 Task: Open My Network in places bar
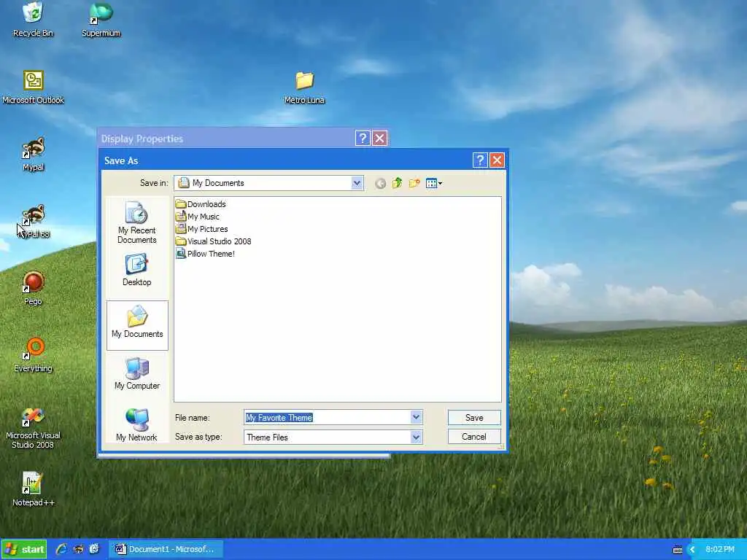point(136,425)
